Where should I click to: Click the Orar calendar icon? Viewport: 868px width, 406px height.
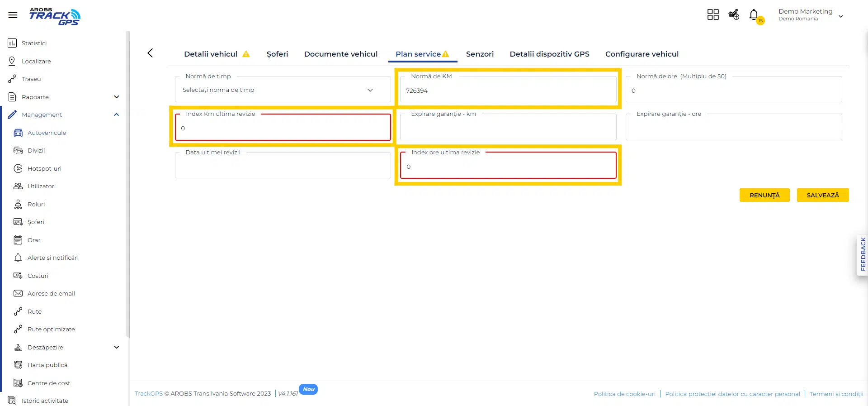pyautogui.click(x=18, y=240)
